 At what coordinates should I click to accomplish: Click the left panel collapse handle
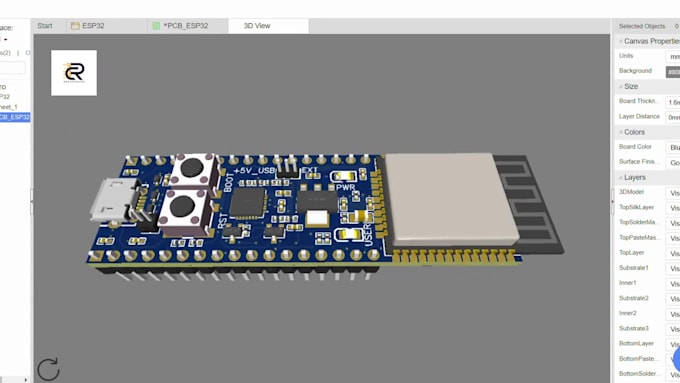click(32, 201)
